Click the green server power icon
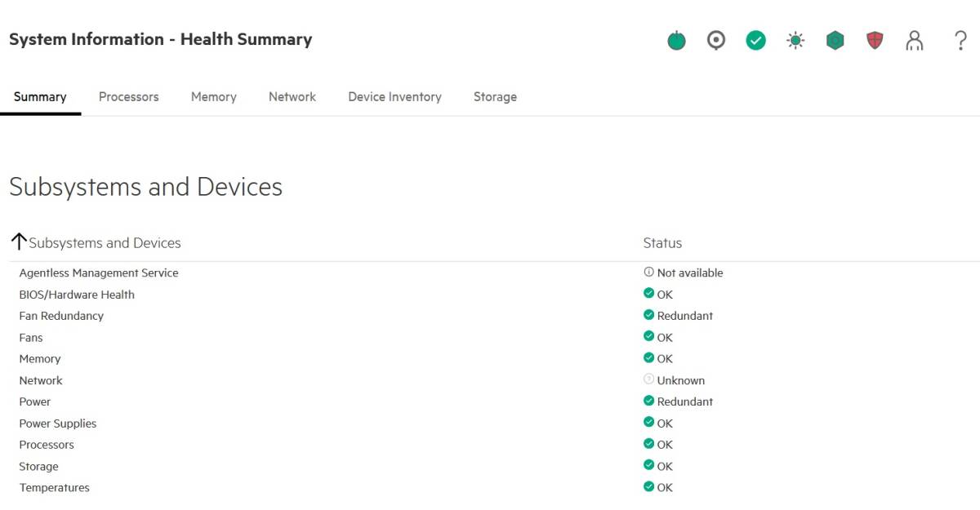 [676, 40]
